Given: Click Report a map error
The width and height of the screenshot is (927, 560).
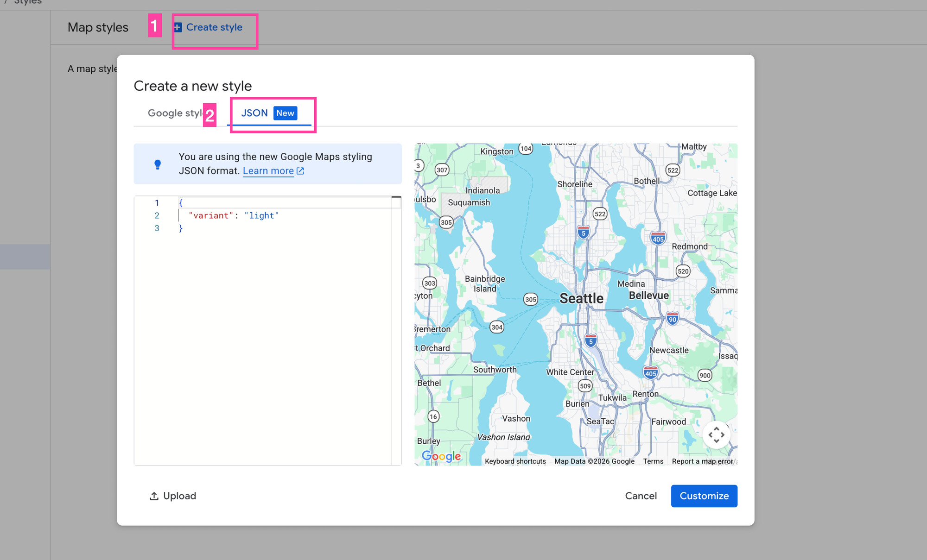Looking at the screenshot, I should [703, 461].
